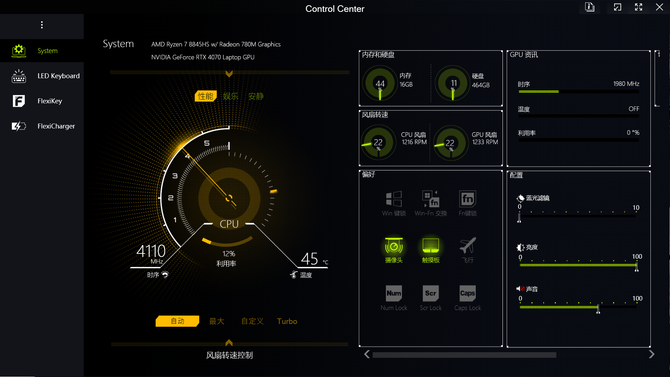Toggle the Win-Fn swap icon
This screenshot has width=670, height=377.
430,199
